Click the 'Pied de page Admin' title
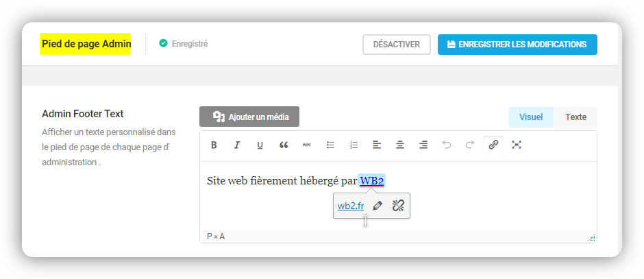The width and height of the screenshot is (644, 279). 86,44
